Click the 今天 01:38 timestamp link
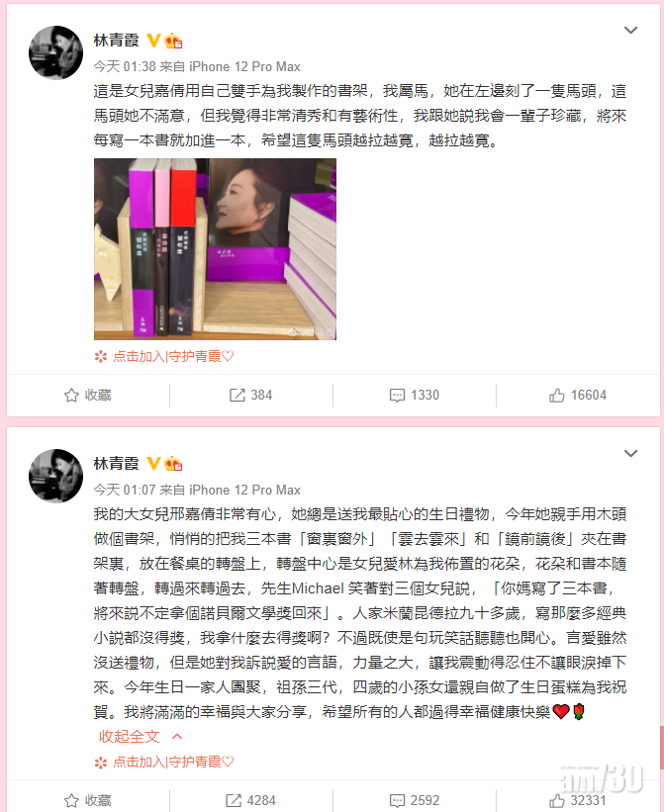The width and height of the screenshot is (664, 812). [125, 67]
